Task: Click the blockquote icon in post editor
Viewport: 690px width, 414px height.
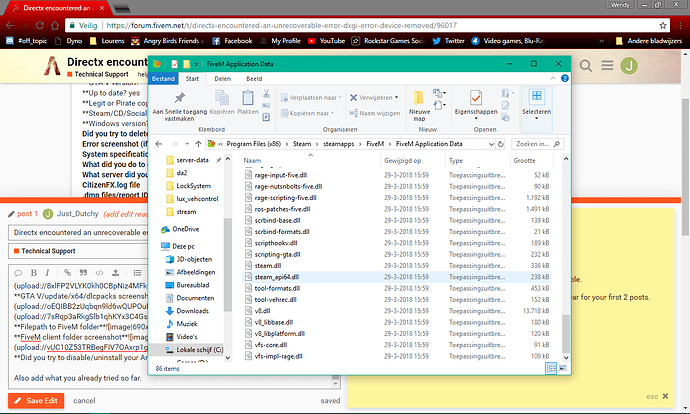Action: click(83, 273)
